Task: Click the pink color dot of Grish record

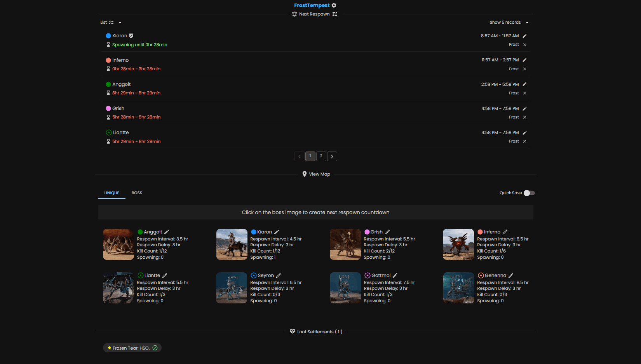Action: point(108,108)
